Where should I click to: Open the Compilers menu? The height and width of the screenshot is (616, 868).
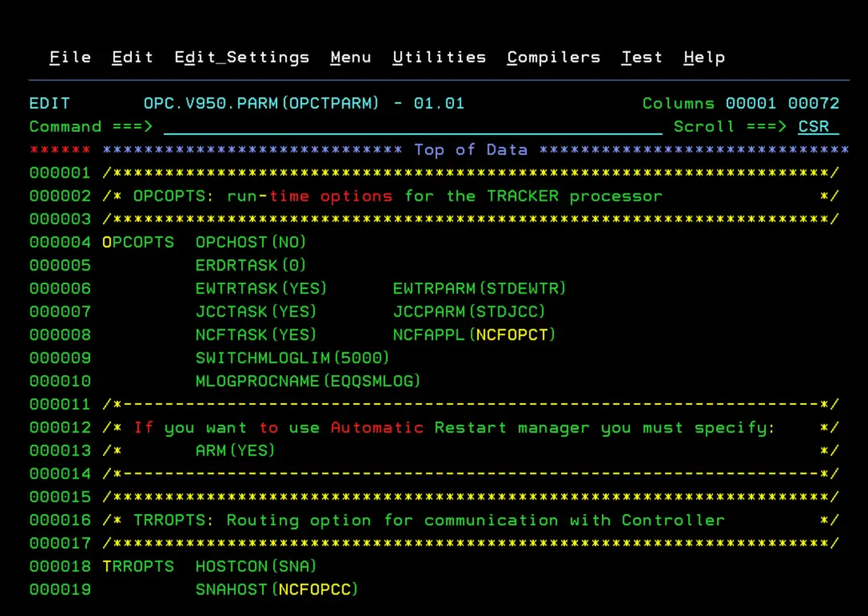pyautogui.click(x=554, y=58)
